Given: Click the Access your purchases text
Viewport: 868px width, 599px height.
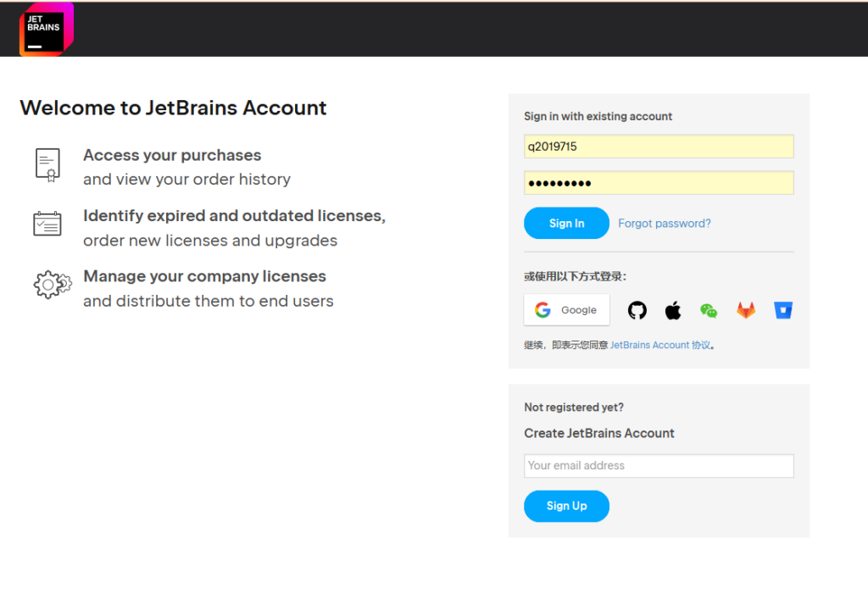Looking at the screenshot, I should (x=172, y=155).
